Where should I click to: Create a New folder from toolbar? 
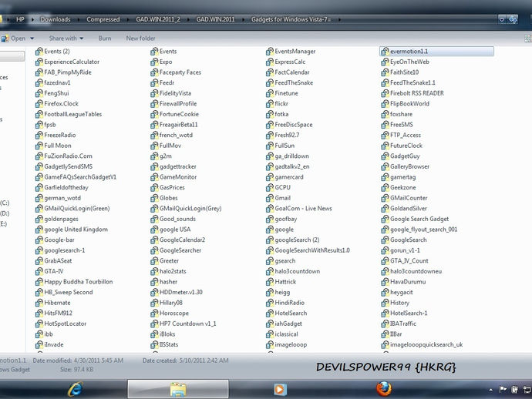click(140, 39)
